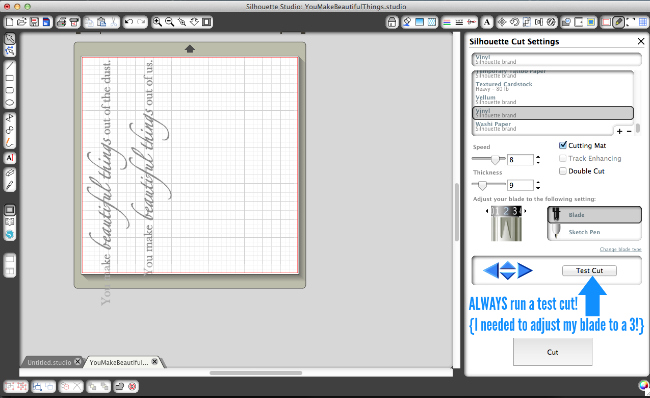Select the Draw a Rectangle tool
The width and height of the screenshot is (650, 398).
[10, 78]
